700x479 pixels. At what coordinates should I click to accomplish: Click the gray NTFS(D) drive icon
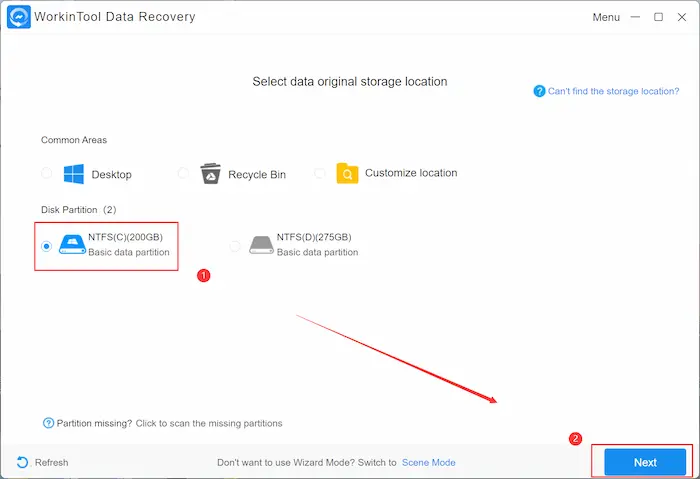click(261, 245)
